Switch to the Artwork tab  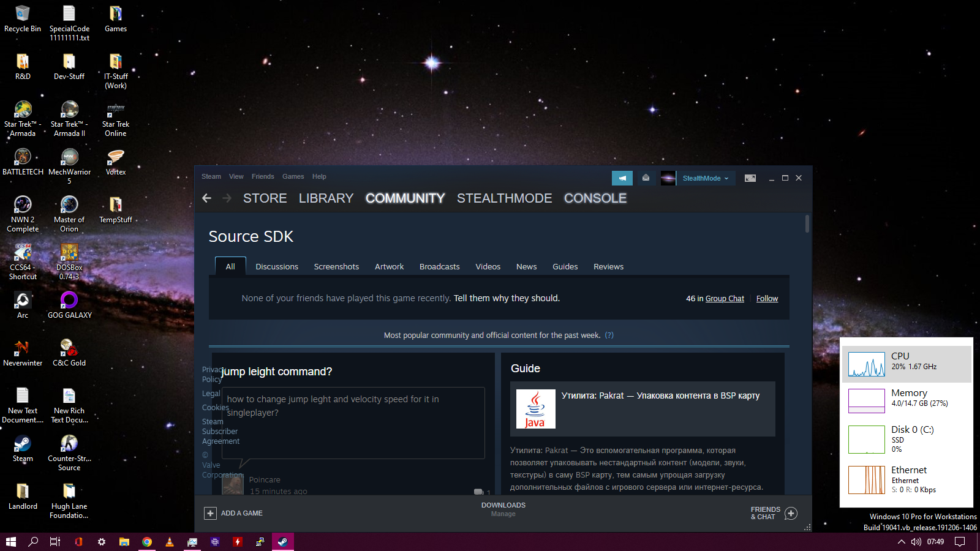389,266
